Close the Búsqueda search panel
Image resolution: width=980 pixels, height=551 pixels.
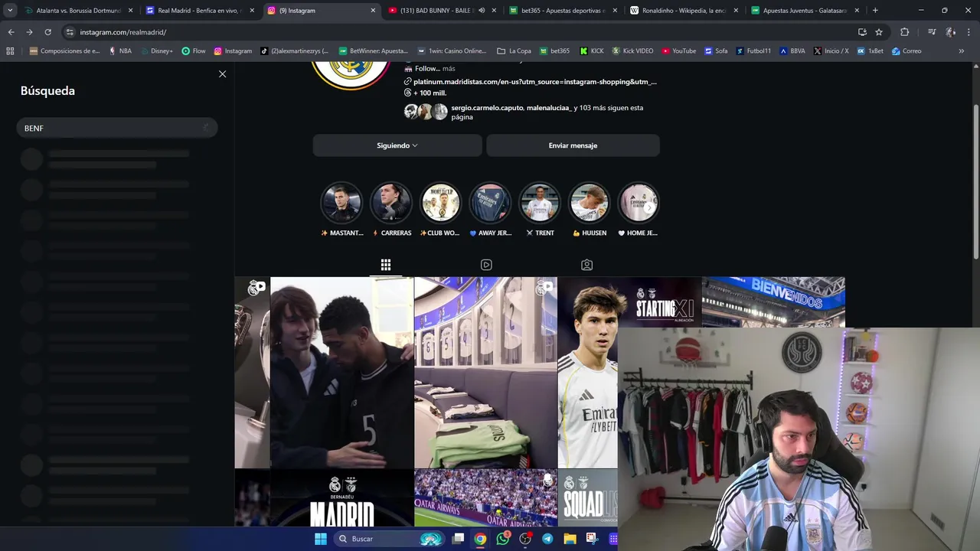pos(222,74)
